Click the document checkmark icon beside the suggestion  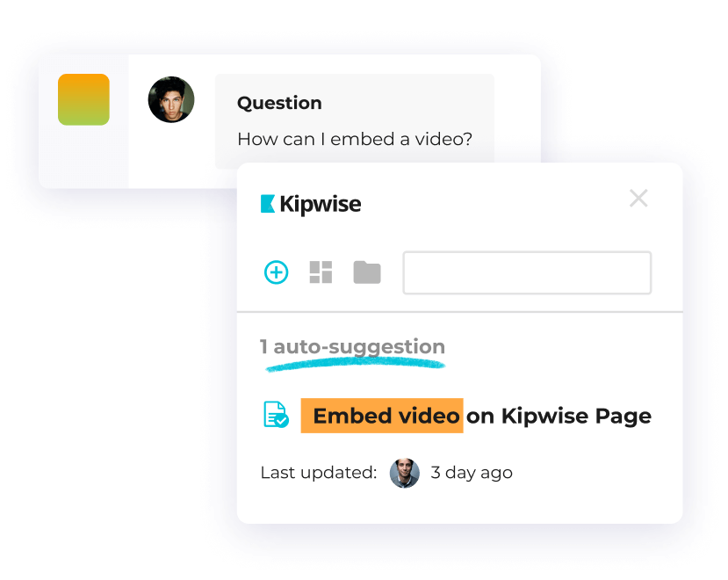point(277,415)
